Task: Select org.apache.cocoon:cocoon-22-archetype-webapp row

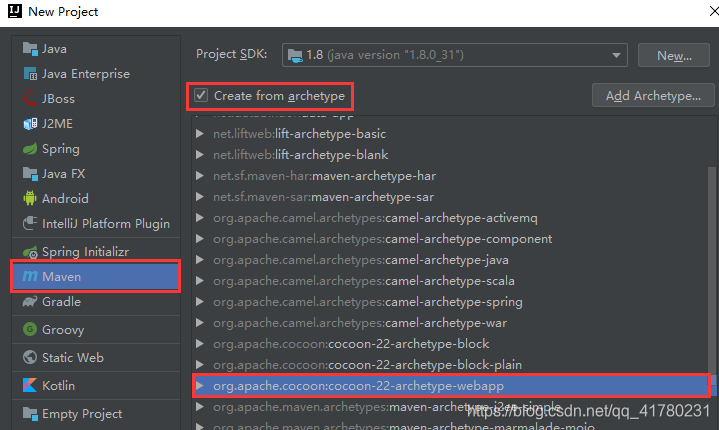Action: (451, 386)
